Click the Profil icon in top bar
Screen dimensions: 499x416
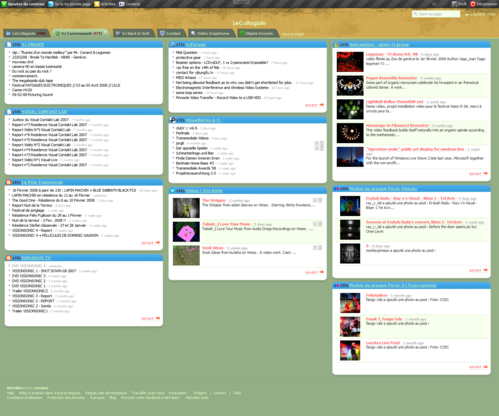pos(454,4)
